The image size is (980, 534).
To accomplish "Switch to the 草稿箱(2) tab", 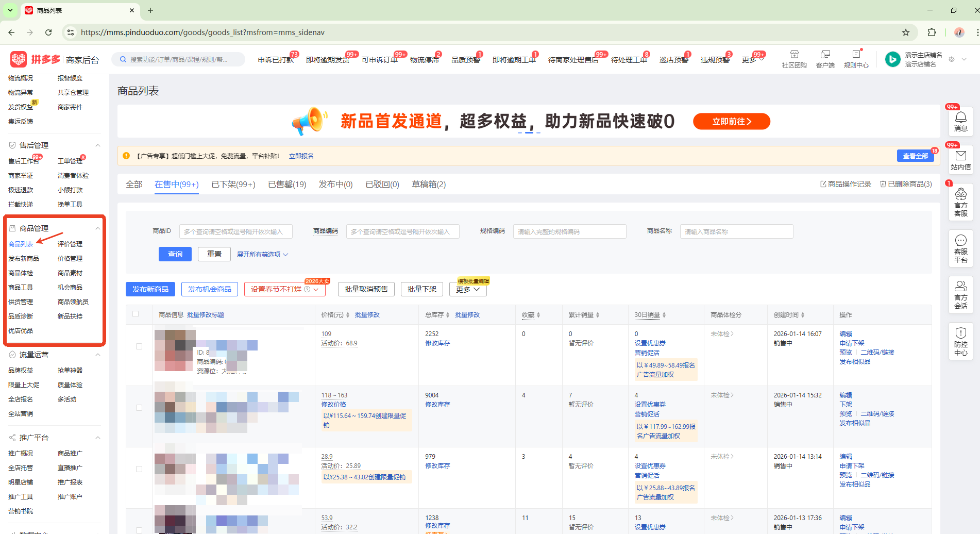I will pos(429,185).
